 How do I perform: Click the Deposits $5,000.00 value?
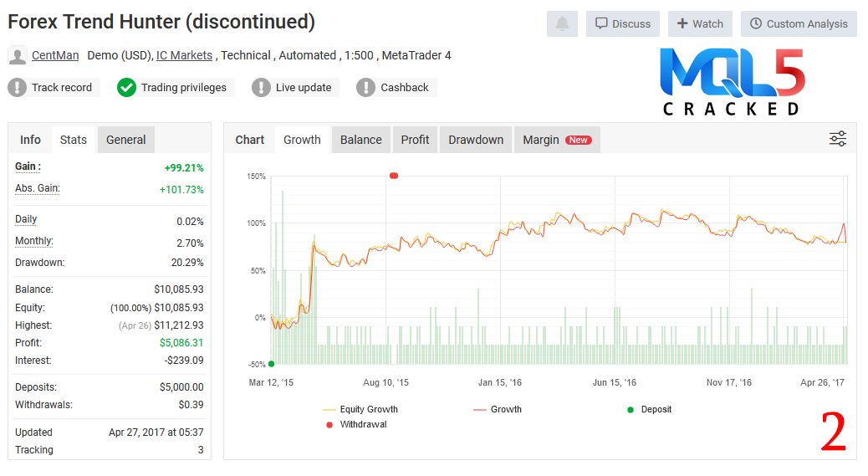point(181,386)
